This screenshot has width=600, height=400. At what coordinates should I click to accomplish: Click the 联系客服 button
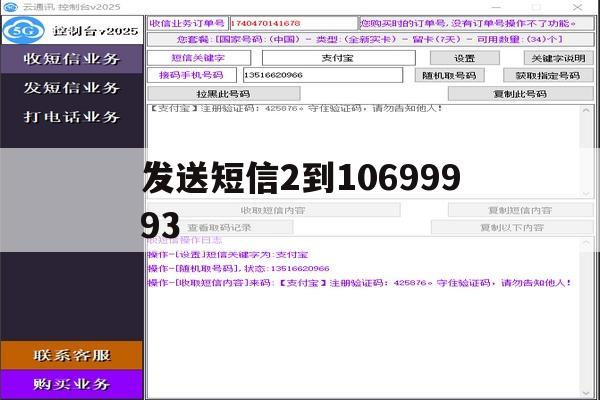(72, 355)
